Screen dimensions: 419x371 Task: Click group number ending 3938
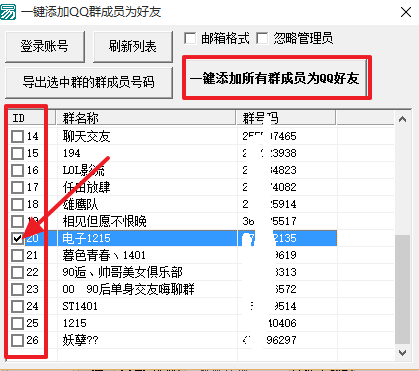269,153
